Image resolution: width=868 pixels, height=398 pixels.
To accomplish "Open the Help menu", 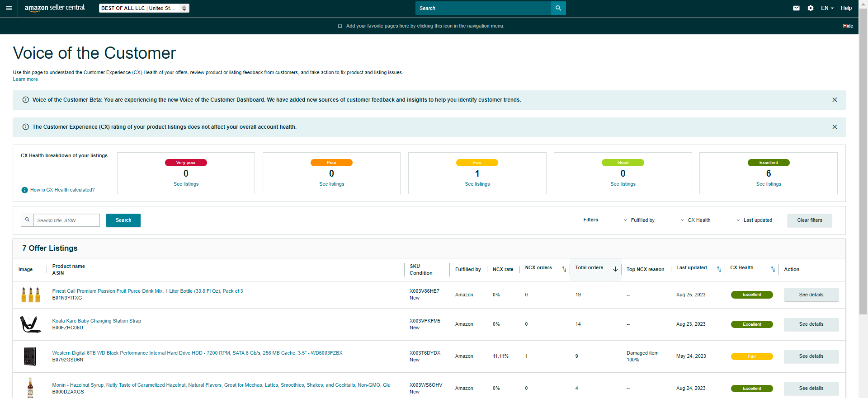I will 846,8.
